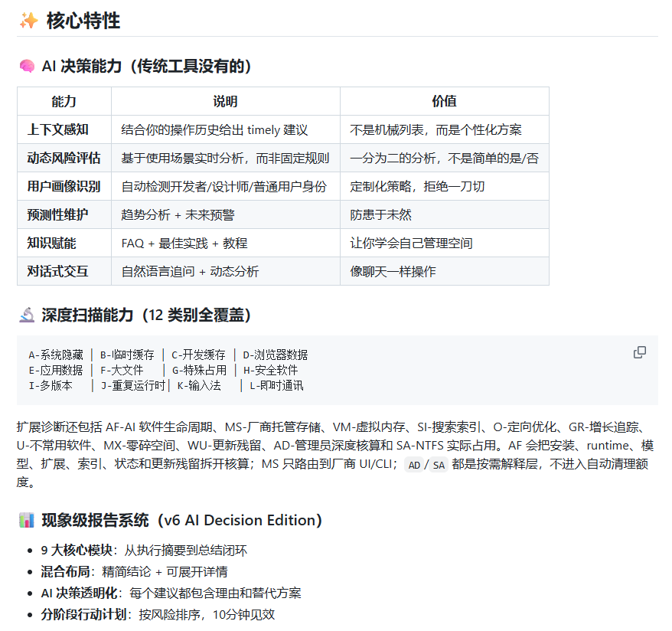Viewport: 672px width, 631px height.
Task: Click the cell 自动检测开发者/设计师/普通用户身份
Action: (x=226, y=186)
